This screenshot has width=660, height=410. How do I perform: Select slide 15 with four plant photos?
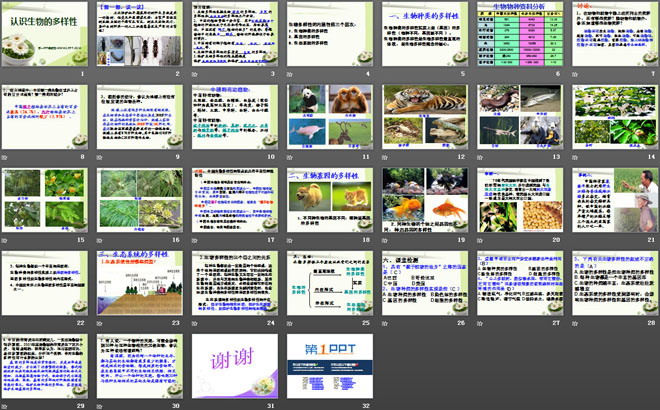pos(46,200)
